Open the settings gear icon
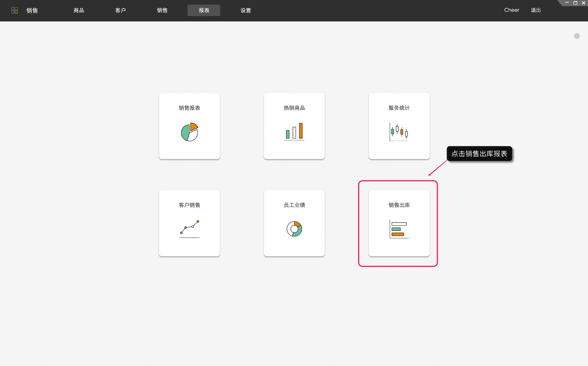Screen dimensions: 588x366 [577, 36]
